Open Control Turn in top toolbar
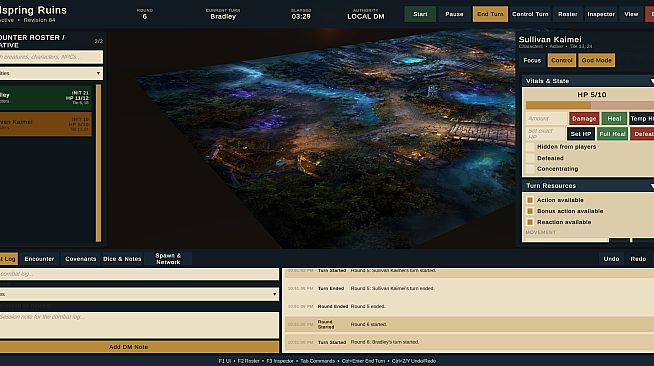Screen dimensions: 654x366 [530, 14]
